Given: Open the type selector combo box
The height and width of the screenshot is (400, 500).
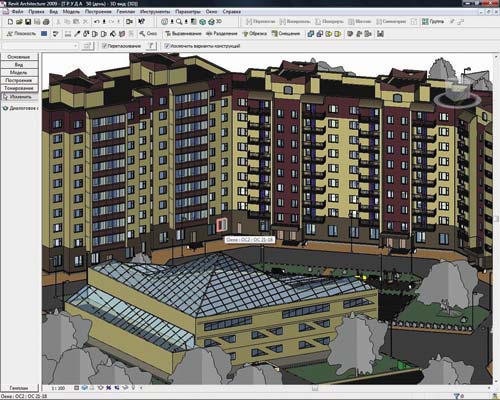Looking at the screenshot, I should (40, 46).
